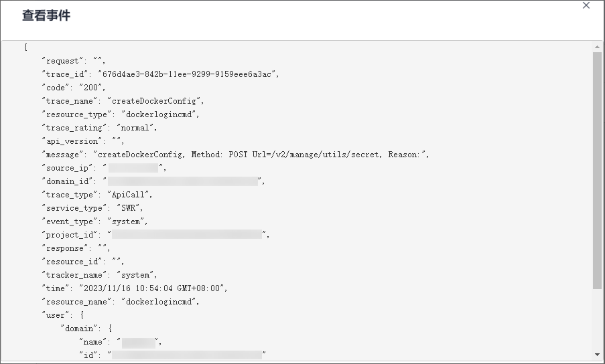Viewport: 605px width, 364px height.
Task: Click the resource_name dockerlogincmd value
Action: pyautogui.click(x=163, y=302)
